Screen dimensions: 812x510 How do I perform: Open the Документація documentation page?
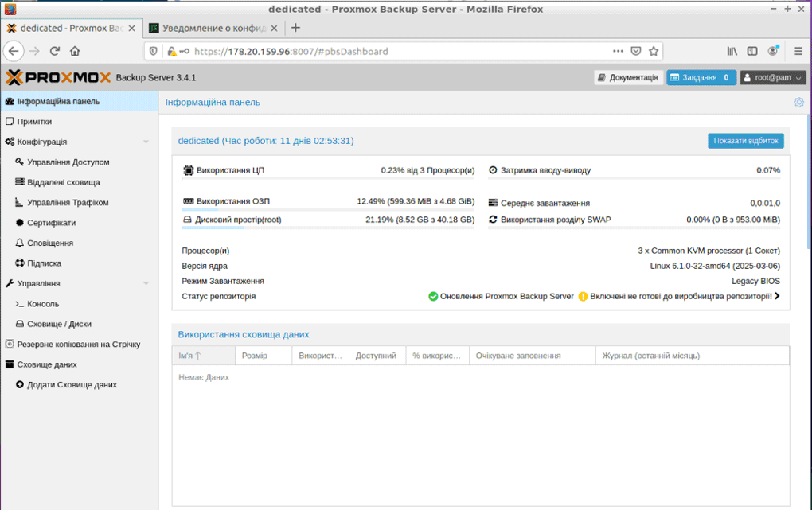tap(630, 78)
